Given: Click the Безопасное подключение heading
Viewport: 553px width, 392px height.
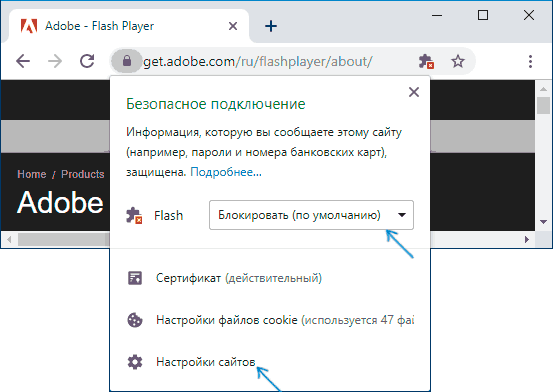Looking at the screenshot, I should point(215,104).
